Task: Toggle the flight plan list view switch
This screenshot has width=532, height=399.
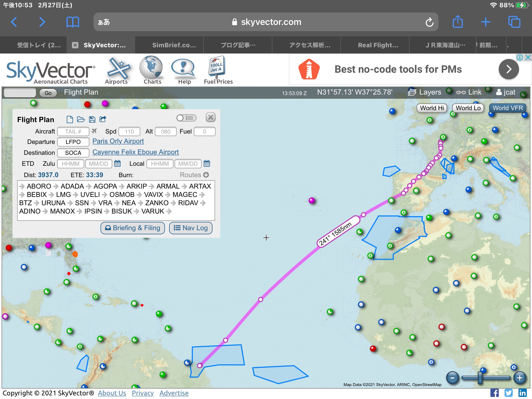Action: point(186,118)
